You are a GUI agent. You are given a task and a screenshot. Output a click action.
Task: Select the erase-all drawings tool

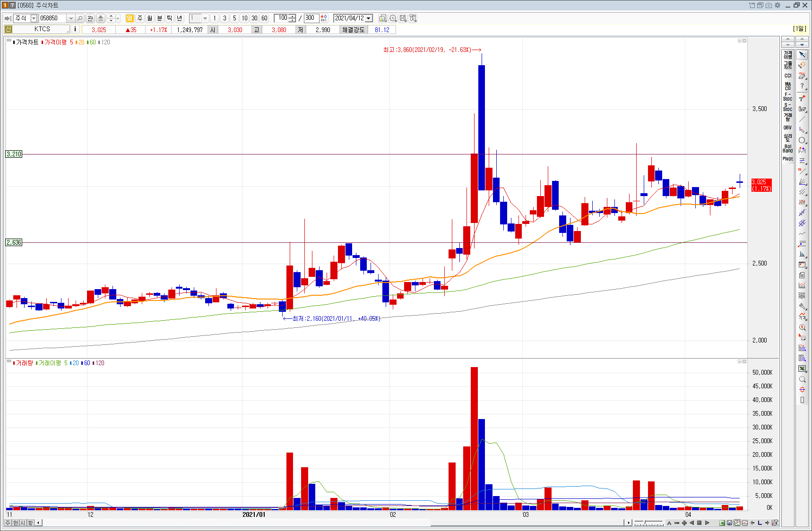click(x=802, y=76)
